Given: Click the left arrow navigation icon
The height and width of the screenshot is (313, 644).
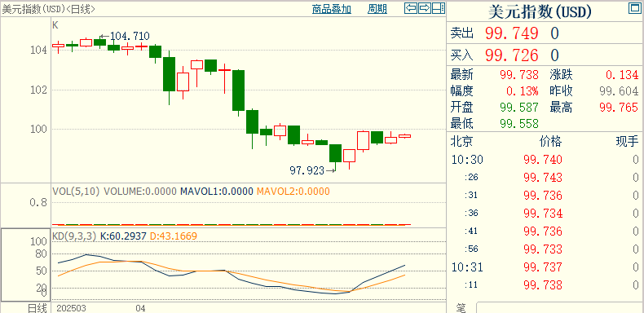Looking at the screenshot, I should point(411,8).
